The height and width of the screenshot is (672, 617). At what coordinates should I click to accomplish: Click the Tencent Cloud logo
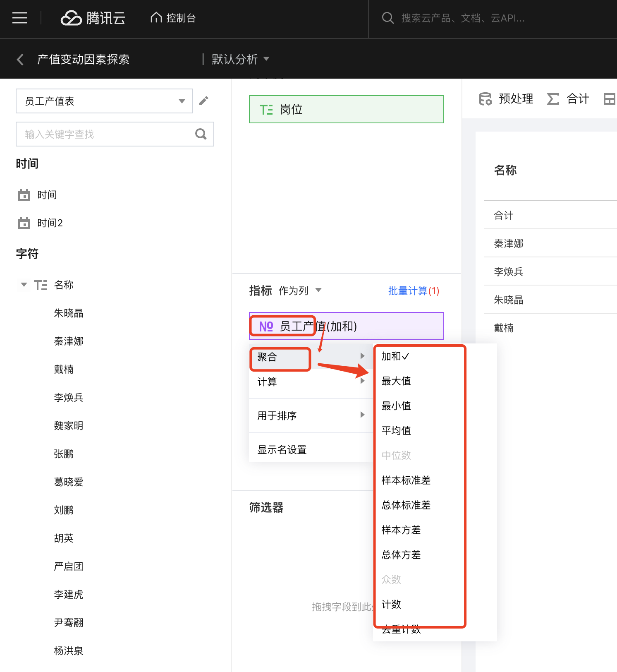[93, 18]
